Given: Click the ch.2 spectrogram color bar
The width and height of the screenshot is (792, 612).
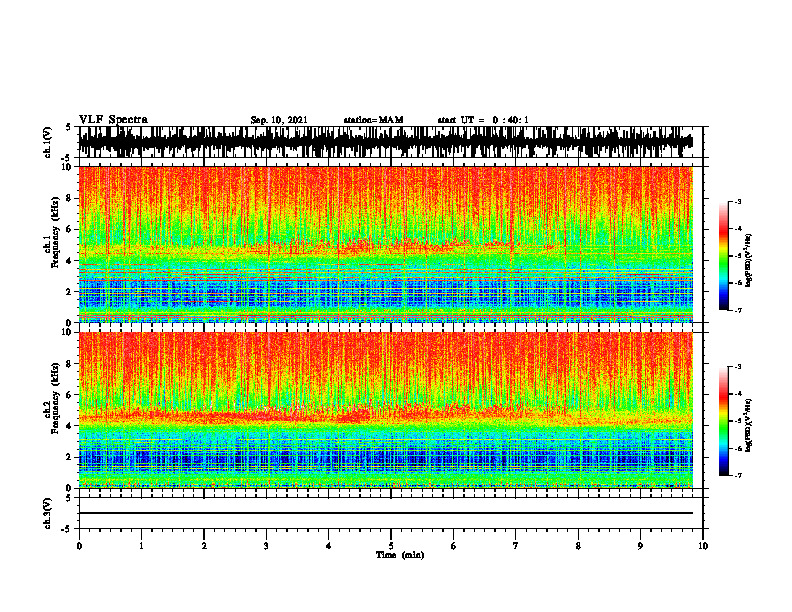Looking at the screenshot, I should pos(723,421).
